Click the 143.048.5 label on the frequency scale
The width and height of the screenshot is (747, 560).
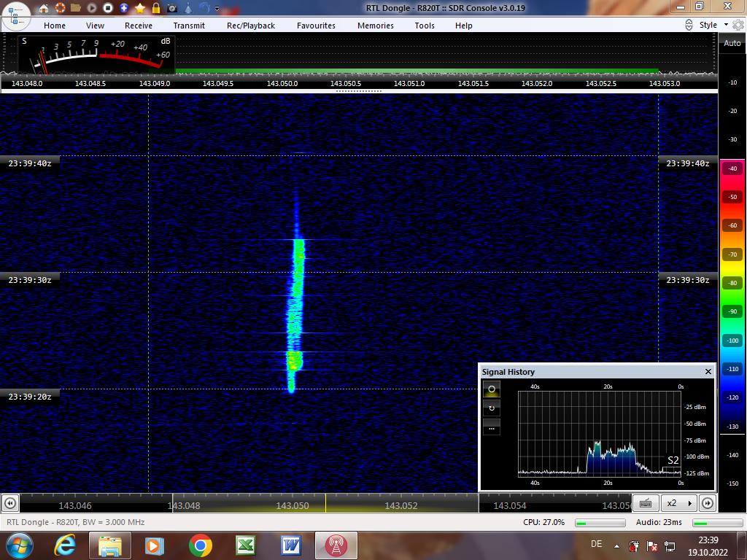90,83
